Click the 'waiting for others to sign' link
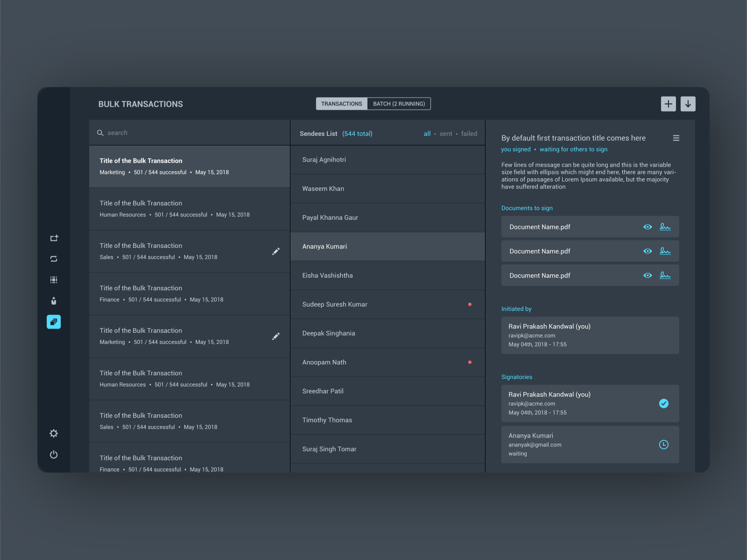This screenshot has height=560, width=747. (573, 149)
